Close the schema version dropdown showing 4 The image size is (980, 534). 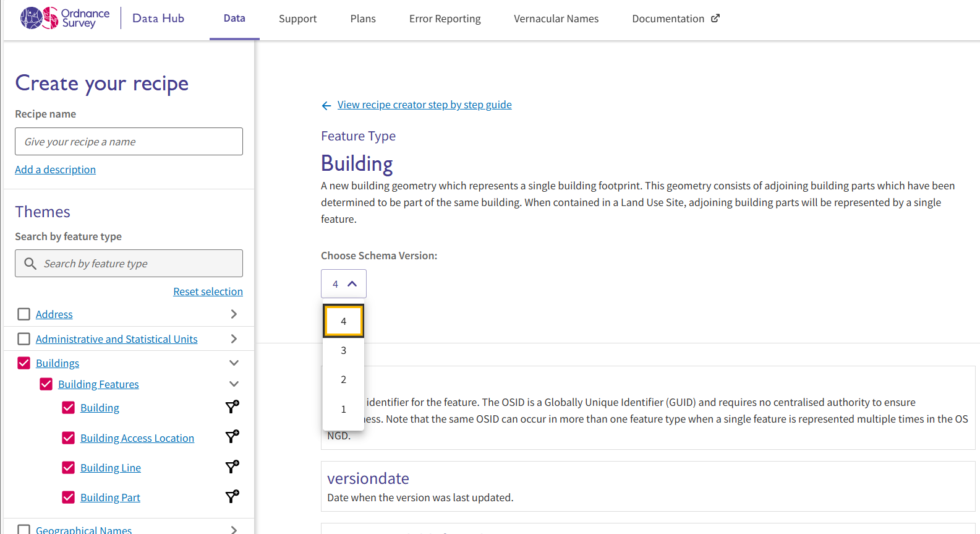coord(344,284)
